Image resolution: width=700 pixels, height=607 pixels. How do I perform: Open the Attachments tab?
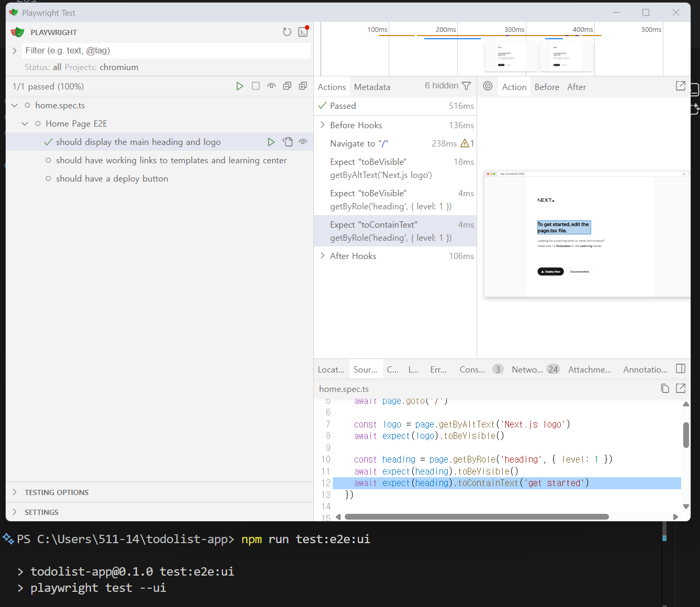tap(590, 369)
